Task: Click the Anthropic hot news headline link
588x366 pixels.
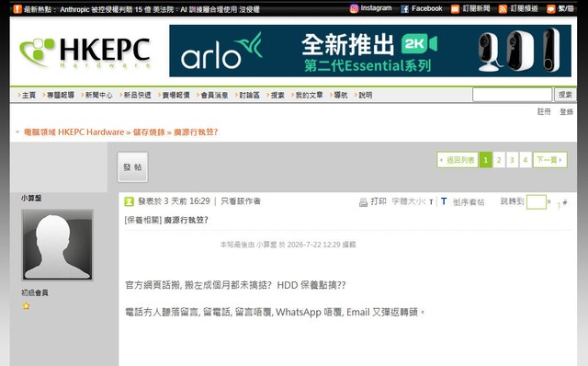Action: (160, 9)
